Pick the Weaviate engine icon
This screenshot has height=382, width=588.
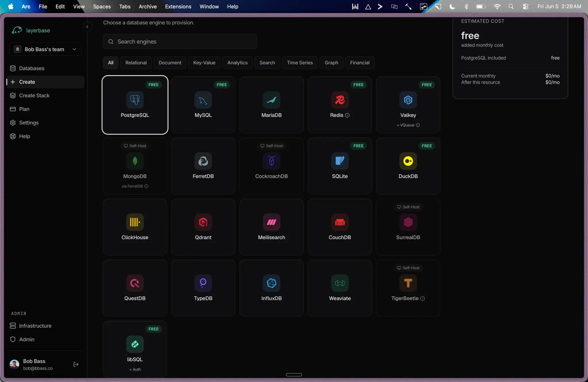(340, 283)
